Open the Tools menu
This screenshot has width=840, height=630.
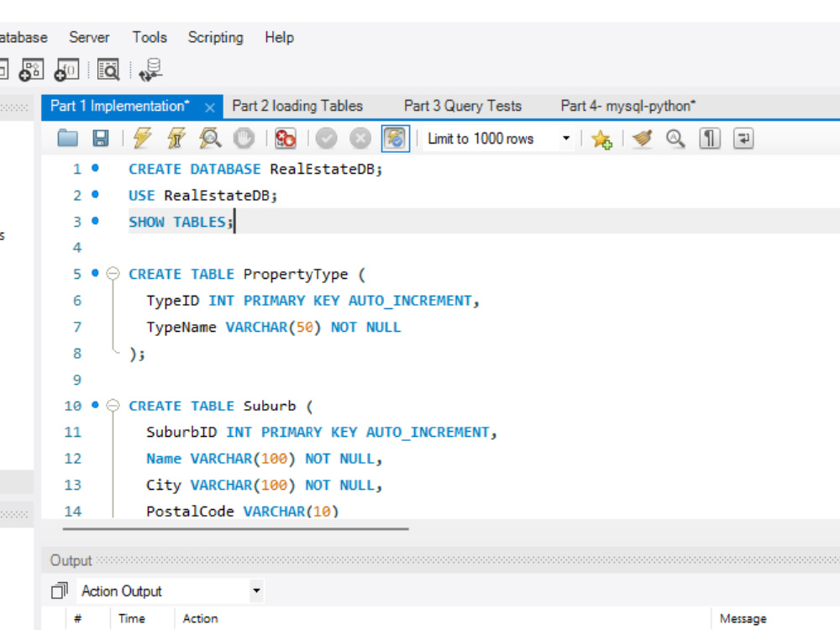point(150,38)
